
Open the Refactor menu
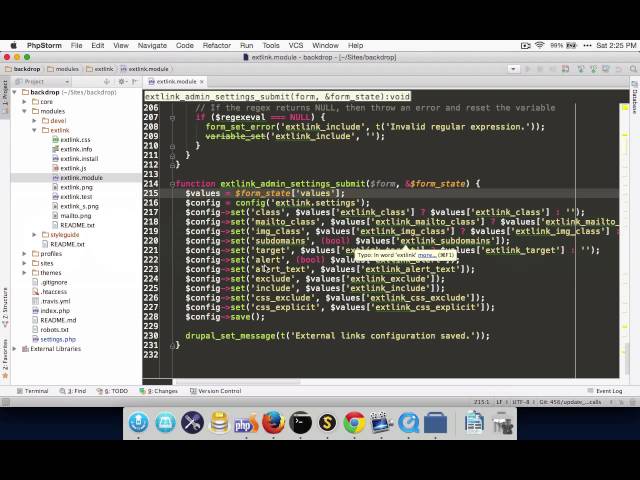(217, 45)
